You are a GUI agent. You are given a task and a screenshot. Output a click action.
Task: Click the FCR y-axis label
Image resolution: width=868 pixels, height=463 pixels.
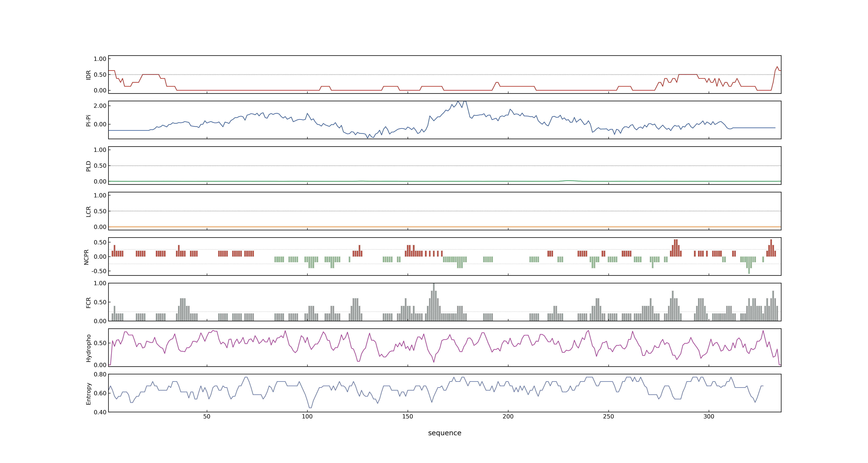[88, 302]
